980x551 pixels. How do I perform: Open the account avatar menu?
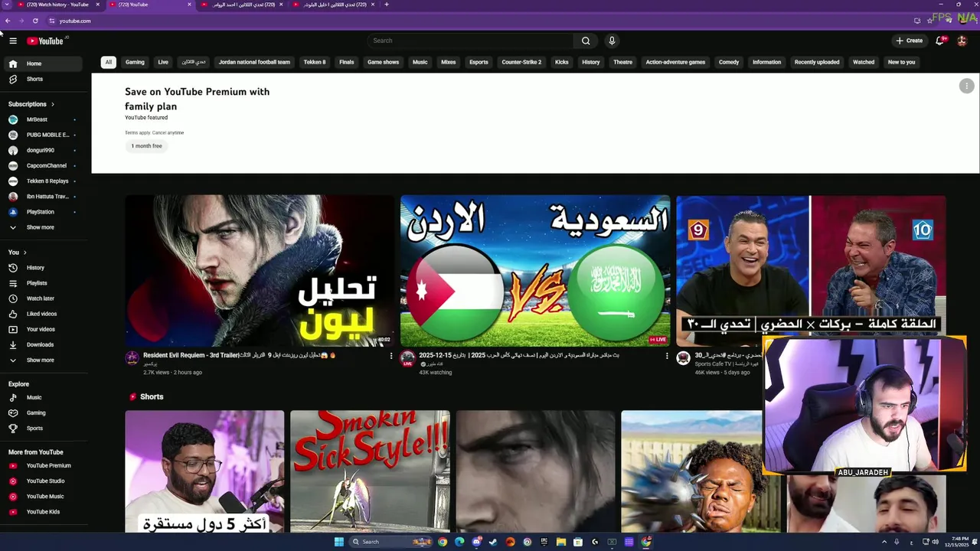tap(962, 41)
